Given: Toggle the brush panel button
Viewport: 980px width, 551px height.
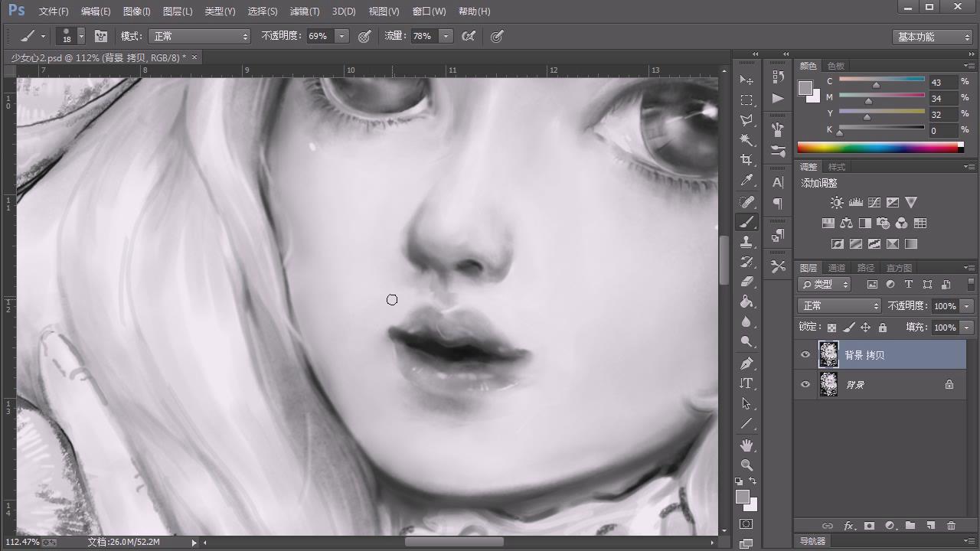Looking at the screenshot, I should 100,36.
